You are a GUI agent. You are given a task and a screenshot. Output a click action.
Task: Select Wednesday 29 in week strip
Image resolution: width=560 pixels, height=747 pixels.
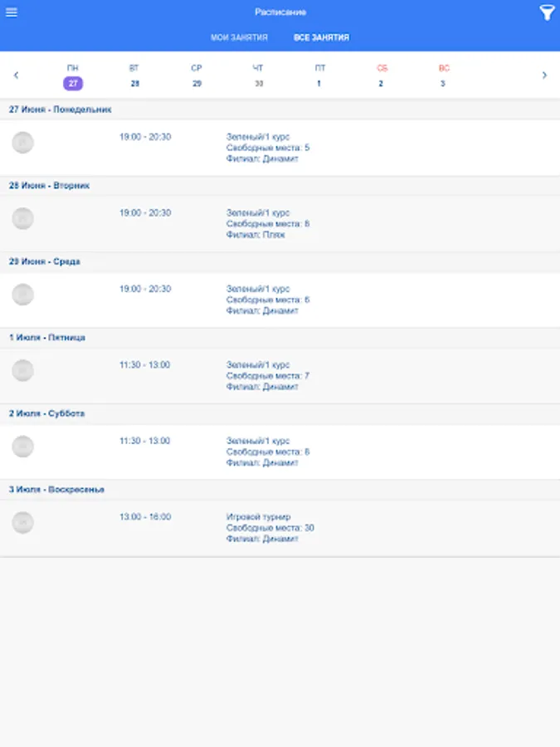pos(197,76)
